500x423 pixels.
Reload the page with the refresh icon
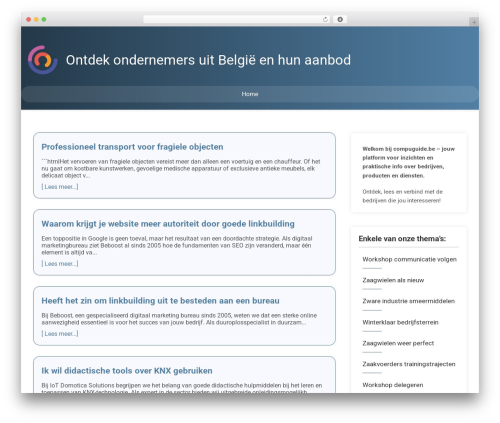[x=325, y=19]
